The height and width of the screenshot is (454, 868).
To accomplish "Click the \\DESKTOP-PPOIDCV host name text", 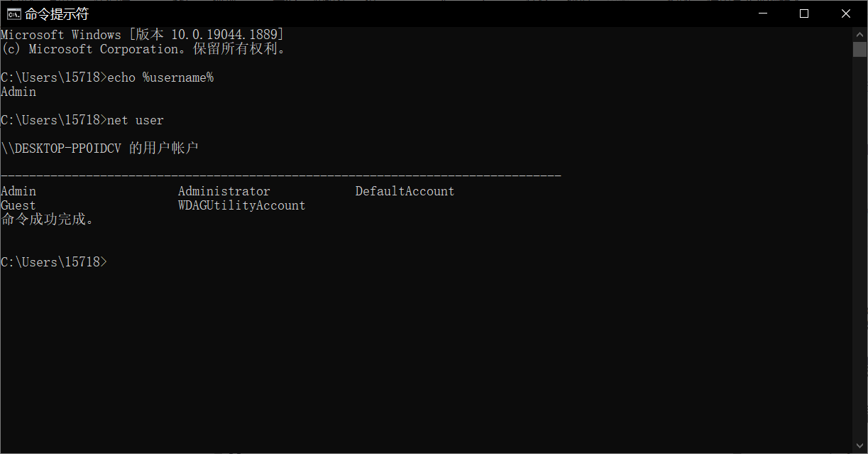I will click(x=61, y=148).
